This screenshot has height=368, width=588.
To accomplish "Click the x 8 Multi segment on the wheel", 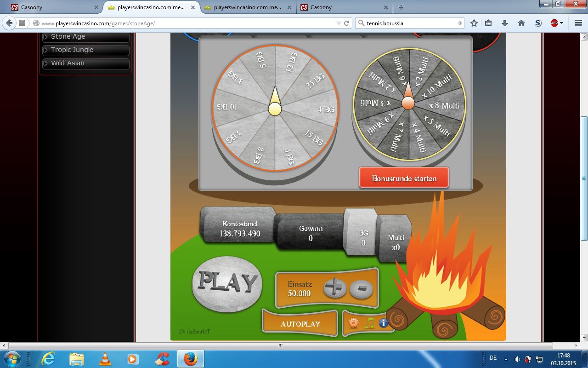I will tap(444, 105).
